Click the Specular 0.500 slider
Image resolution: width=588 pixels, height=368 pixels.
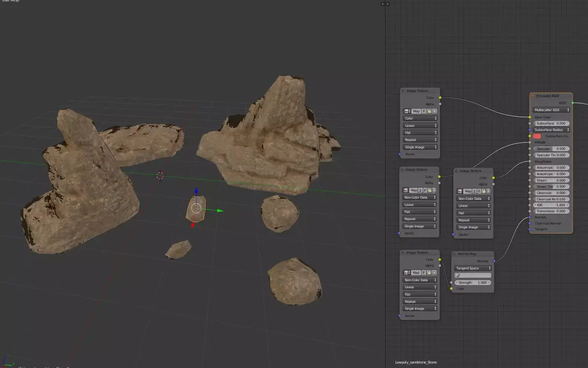pos(551,148)
